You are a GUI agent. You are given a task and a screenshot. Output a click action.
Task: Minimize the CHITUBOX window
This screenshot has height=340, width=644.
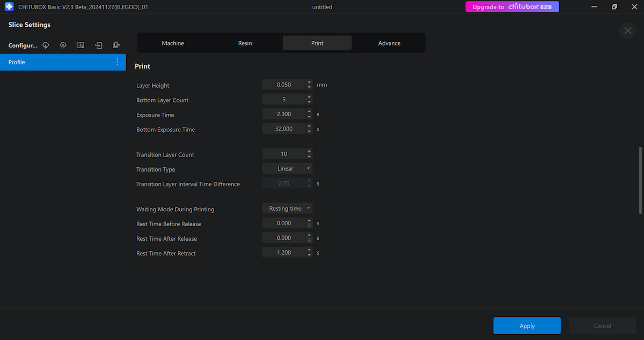coord(594,7)
